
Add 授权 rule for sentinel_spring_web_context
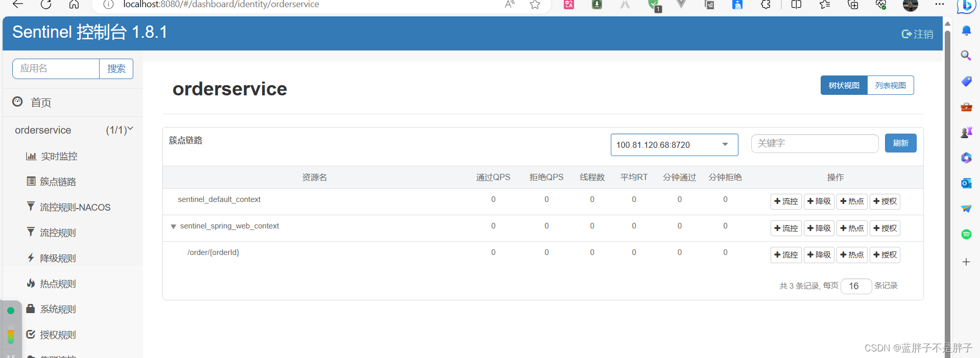pos(885,228)
